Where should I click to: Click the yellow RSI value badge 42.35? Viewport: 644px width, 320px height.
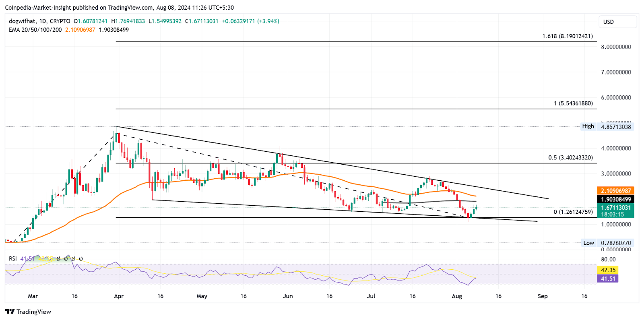pos(608,270)
